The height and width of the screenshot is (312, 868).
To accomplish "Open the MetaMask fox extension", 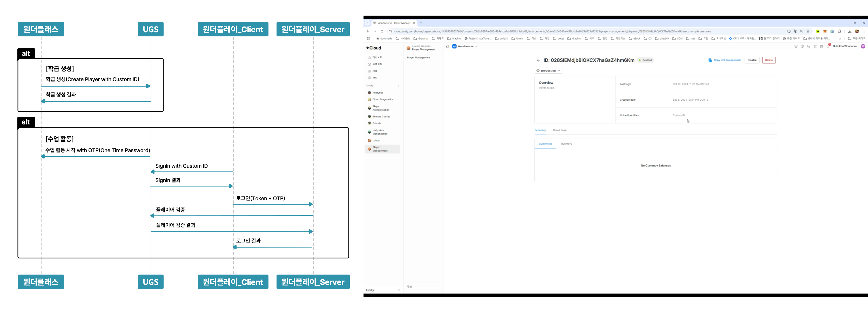I will [825, 31].
